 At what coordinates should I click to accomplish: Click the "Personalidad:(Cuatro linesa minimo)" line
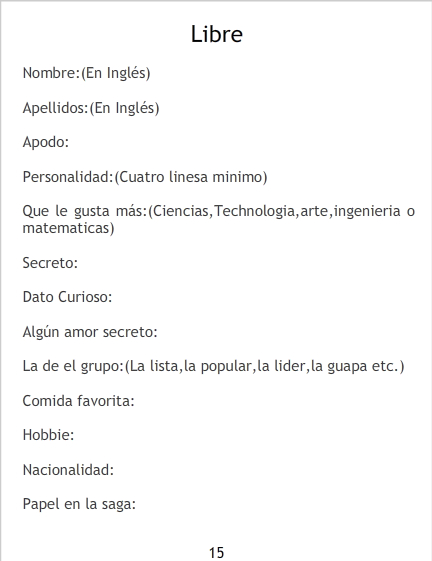coord(145,177)
